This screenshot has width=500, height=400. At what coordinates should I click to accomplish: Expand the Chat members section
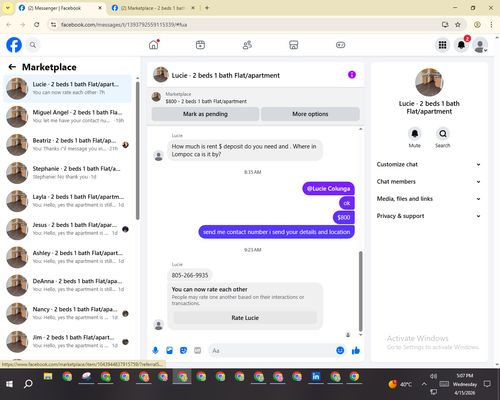coord(429,182)
